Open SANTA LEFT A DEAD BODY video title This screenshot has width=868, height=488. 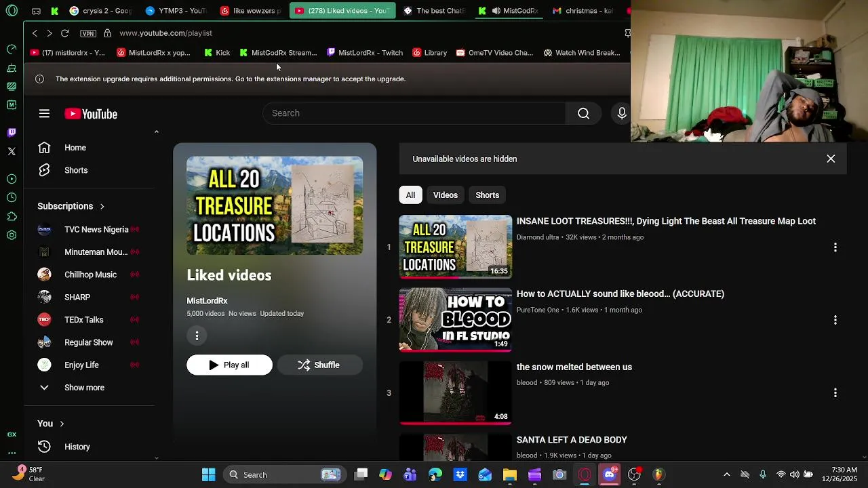(x=572, y=440)
